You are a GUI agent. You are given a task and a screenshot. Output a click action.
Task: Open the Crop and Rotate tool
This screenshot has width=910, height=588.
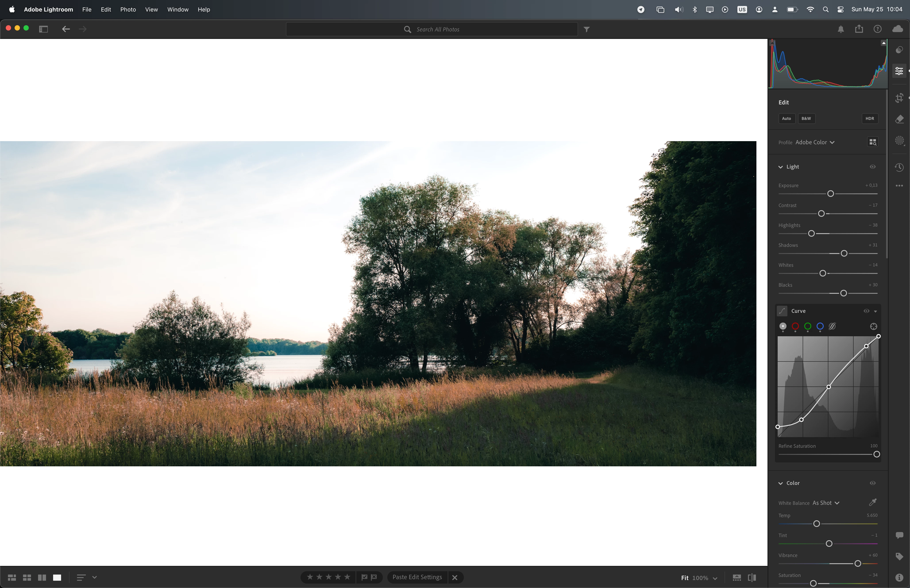pyautogui.click(x=899, y=98)
